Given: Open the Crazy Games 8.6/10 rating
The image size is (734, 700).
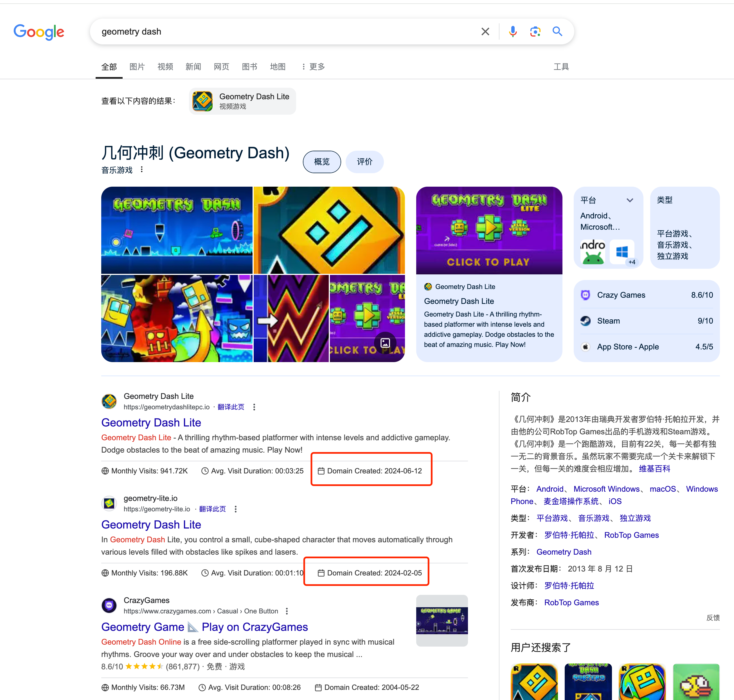Looking at the screenshot, I should [647, 295].
